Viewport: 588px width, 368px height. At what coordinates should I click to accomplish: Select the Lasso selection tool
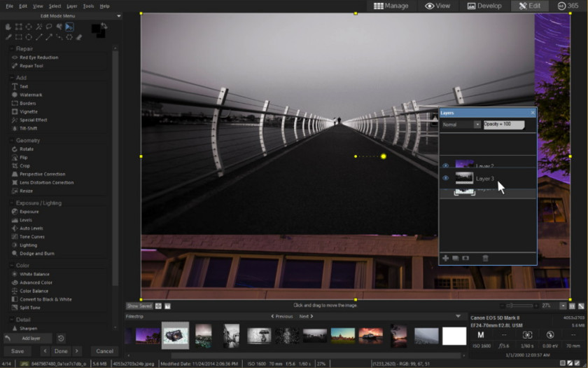(49, 27)
